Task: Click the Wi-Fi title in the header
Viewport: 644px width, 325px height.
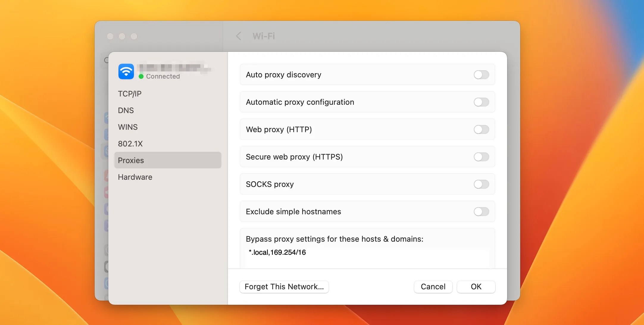Action: click(264, 36)
